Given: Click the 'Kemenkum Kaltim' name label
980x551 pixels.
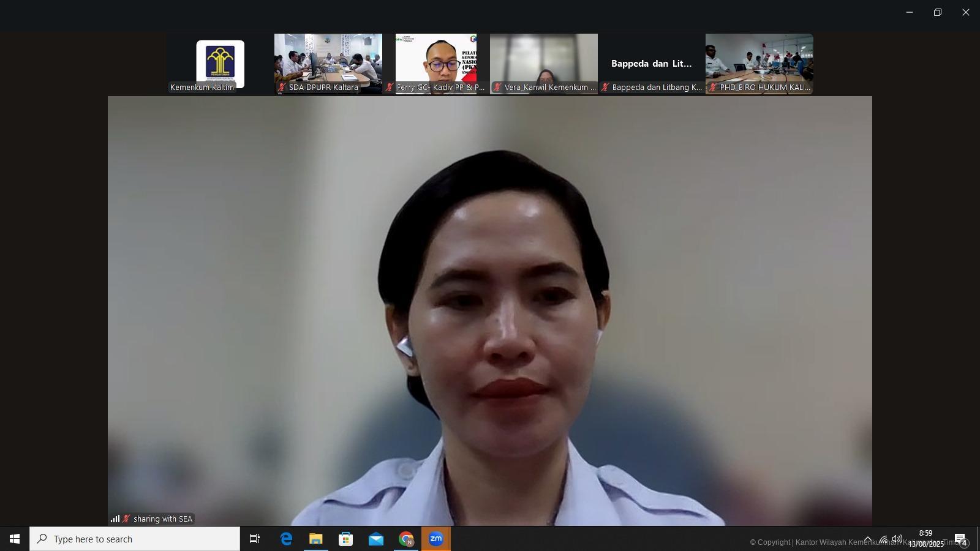Looking at the screenshot, I should pyautogui.click(x=202, y=88).
